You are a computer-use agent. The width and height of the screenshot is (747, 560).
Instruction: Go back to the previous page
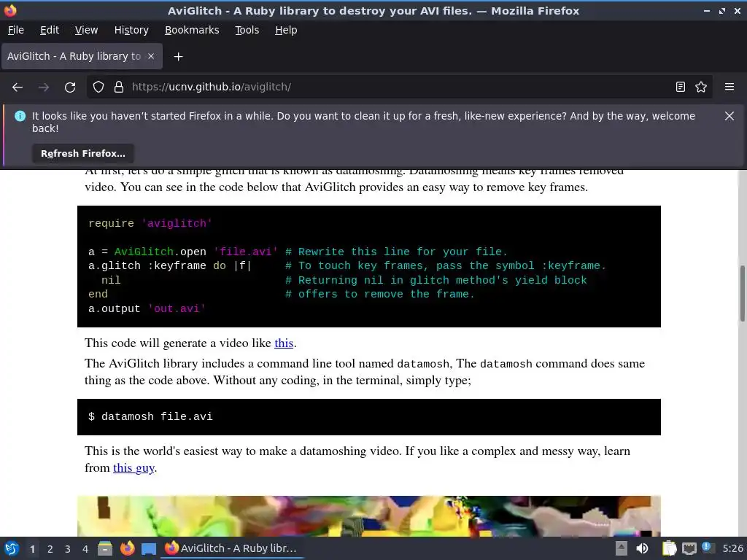pos(18,87)
